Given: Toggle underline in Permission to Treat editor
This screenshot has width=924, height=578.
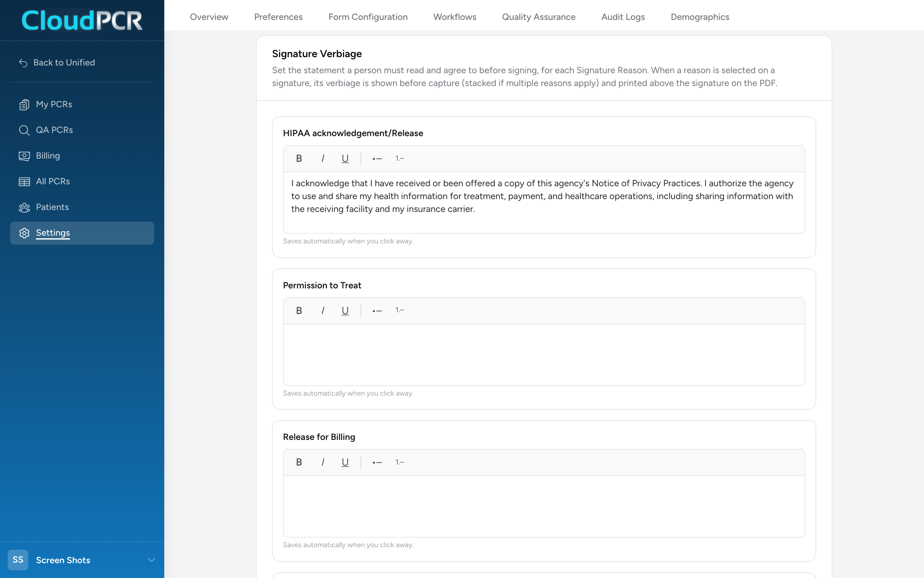Looking at the screenshot, I should pyautogui.click(x=345, y=311).
